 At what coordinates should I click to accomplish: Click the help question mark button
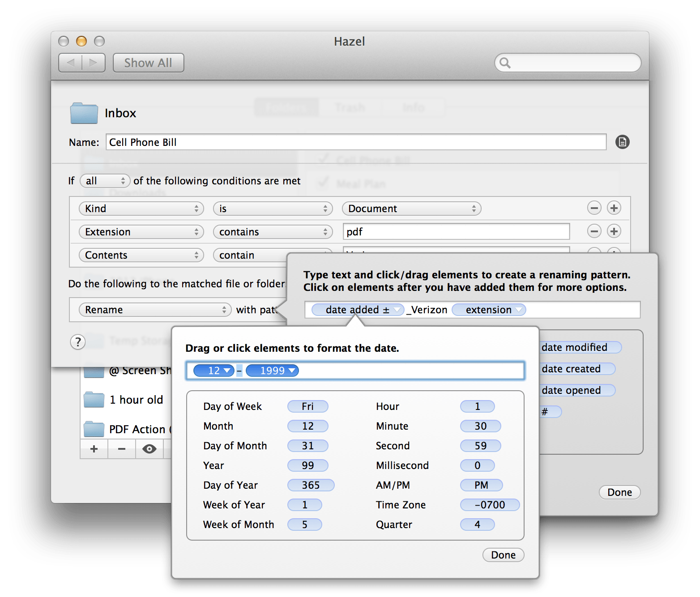(x=78, y=342)
